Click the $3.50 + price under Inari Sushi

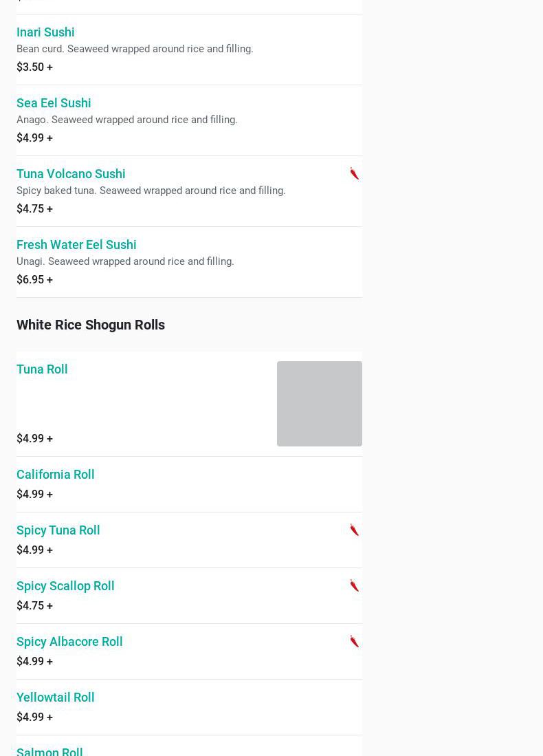34,67
